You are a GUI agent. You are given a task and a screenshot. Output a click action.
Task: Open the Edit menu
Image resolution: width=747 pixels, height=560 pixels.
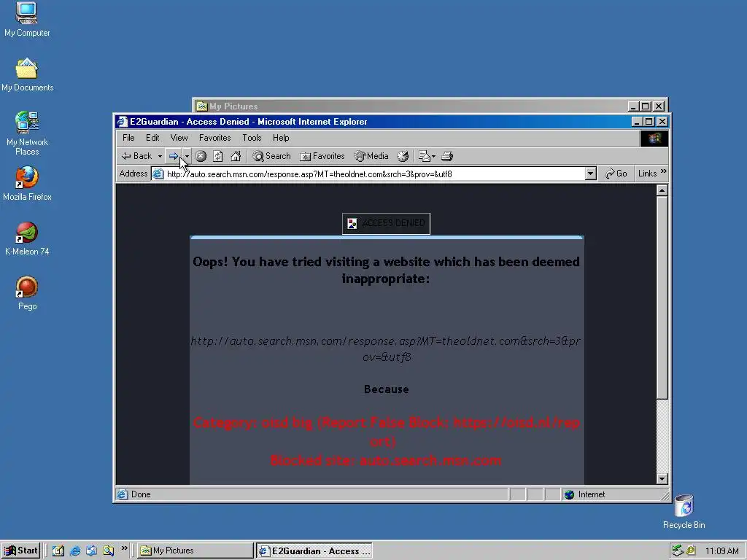pyautogui.click(x=152, y=138)
